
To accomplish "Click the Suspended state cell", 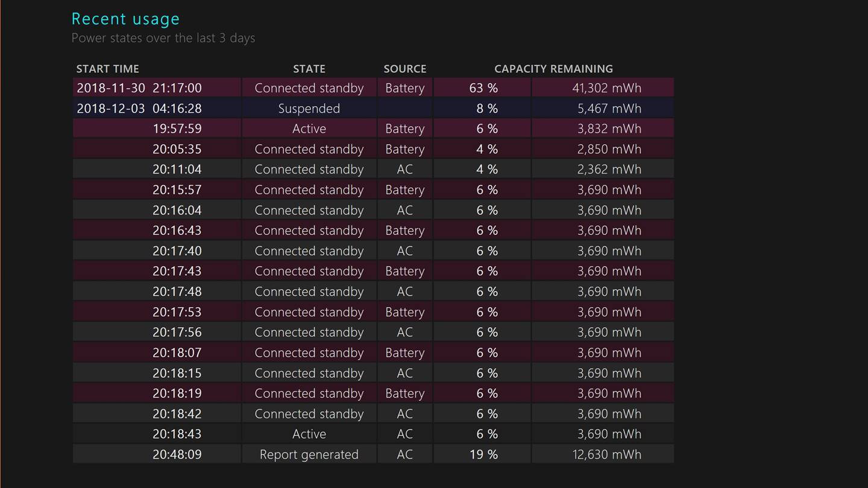I will [309, 108].
